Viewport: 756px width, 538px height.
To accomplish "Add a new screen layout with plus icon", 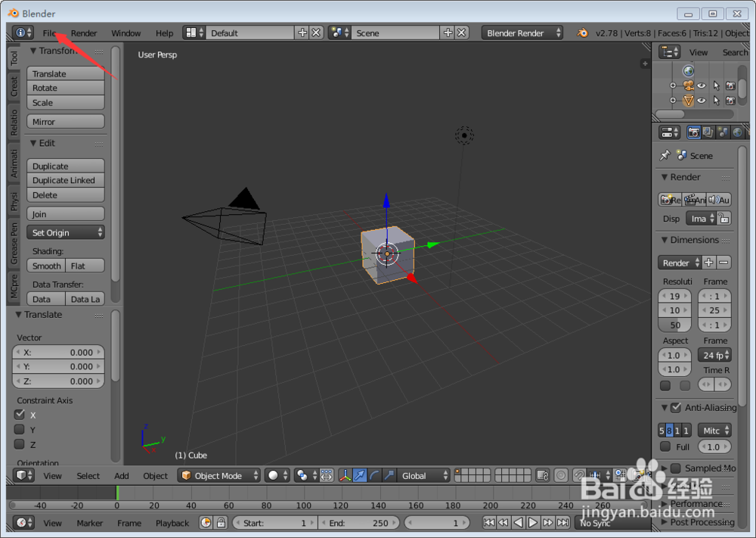I will tap(302, 33).
